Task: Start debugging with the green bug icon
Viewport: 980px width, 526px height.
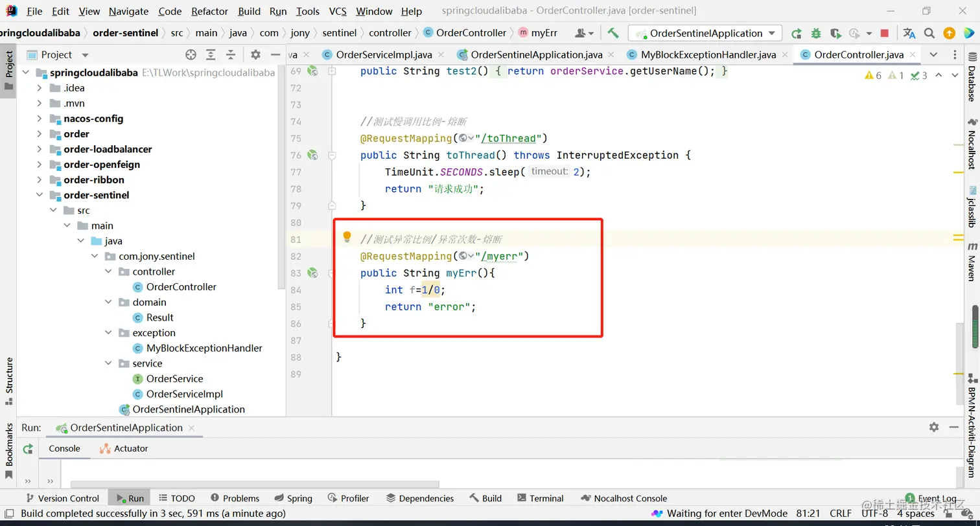Action: point(816,33)
